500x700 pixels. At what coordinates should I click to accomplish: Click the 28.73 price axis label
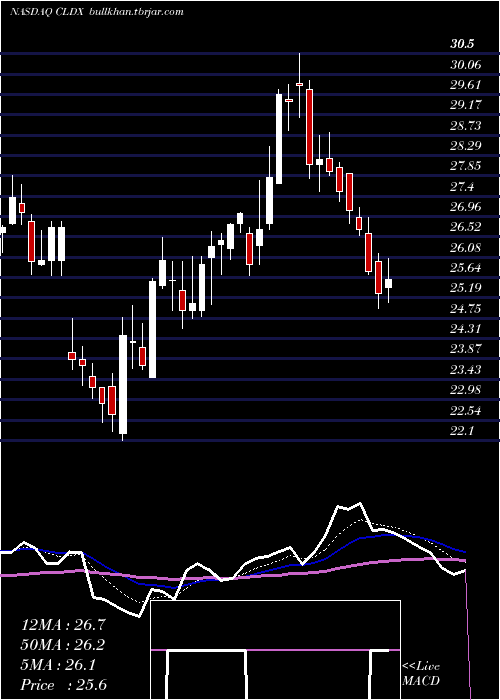coord(466,126)
